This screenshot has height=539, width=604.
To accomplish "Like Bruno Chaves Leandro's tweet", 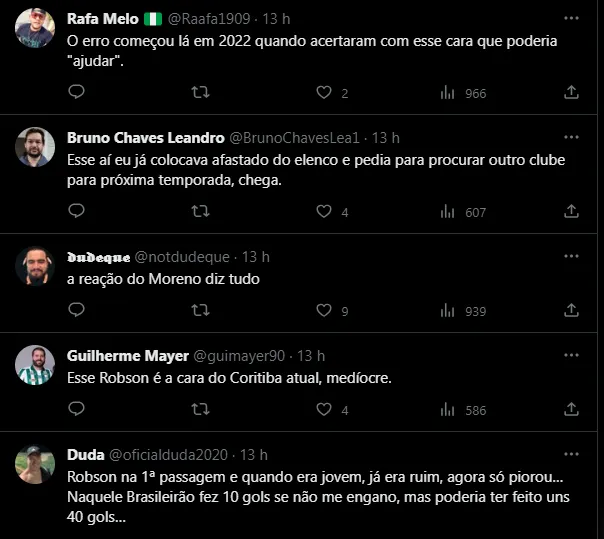I will pos(323,212).
